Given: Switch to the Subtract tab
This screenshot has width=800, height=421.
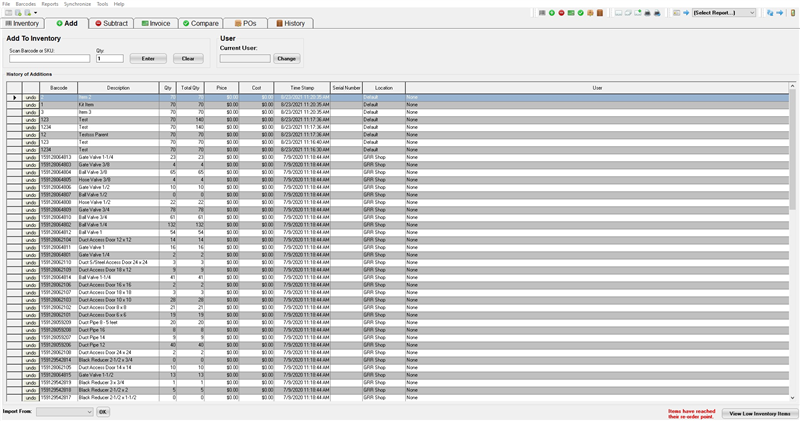Looking at the screenshot, I should (111, 23).
